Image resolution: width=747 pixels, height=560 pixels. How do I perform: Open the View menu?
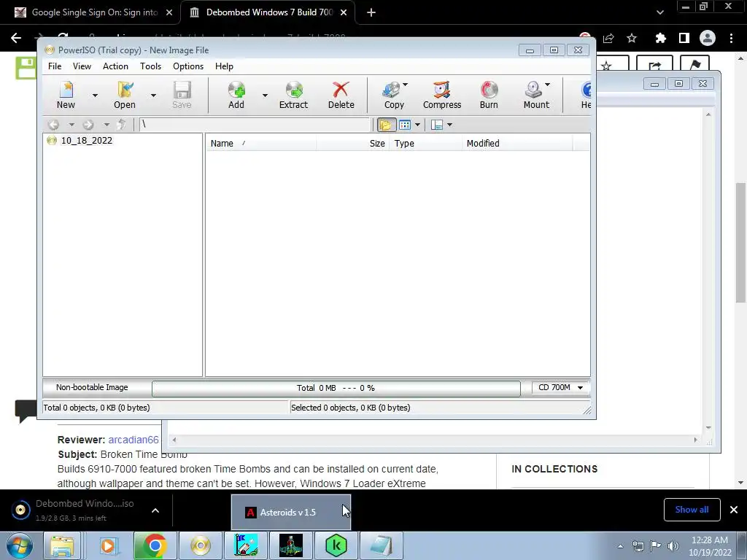coord(82,66)
